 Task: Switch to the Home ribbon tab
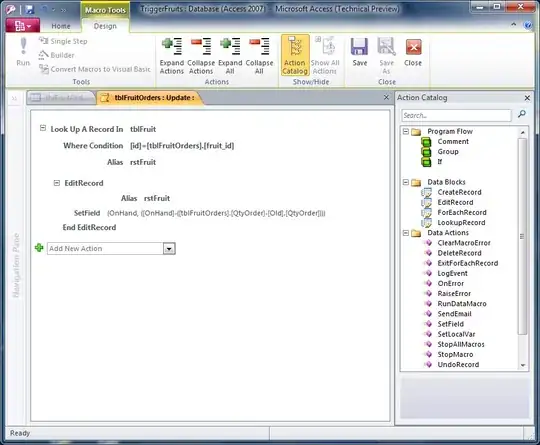pos(61,26)
